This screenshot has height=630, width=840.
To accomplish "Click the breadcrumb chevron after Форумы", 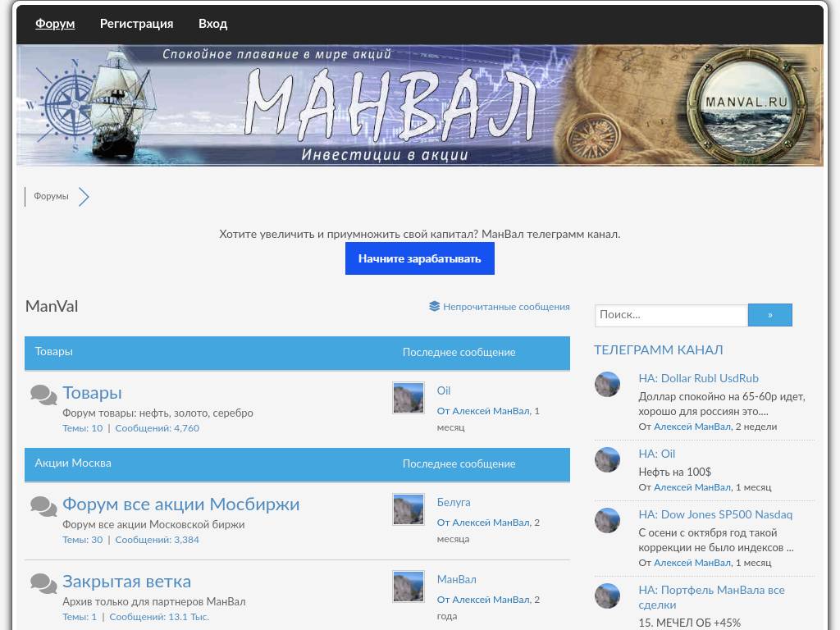I will (84, 197).
